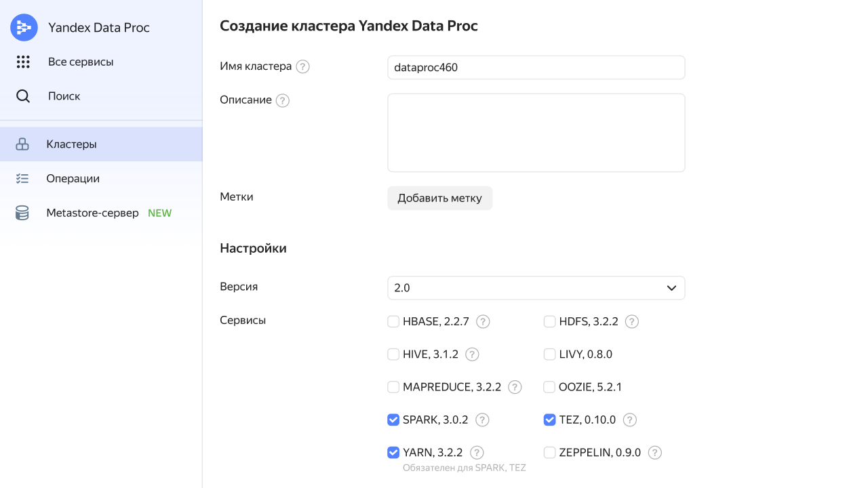
Task: Open help icon next to SPARK
Action: pyautogui.click(x=482, y=420)
